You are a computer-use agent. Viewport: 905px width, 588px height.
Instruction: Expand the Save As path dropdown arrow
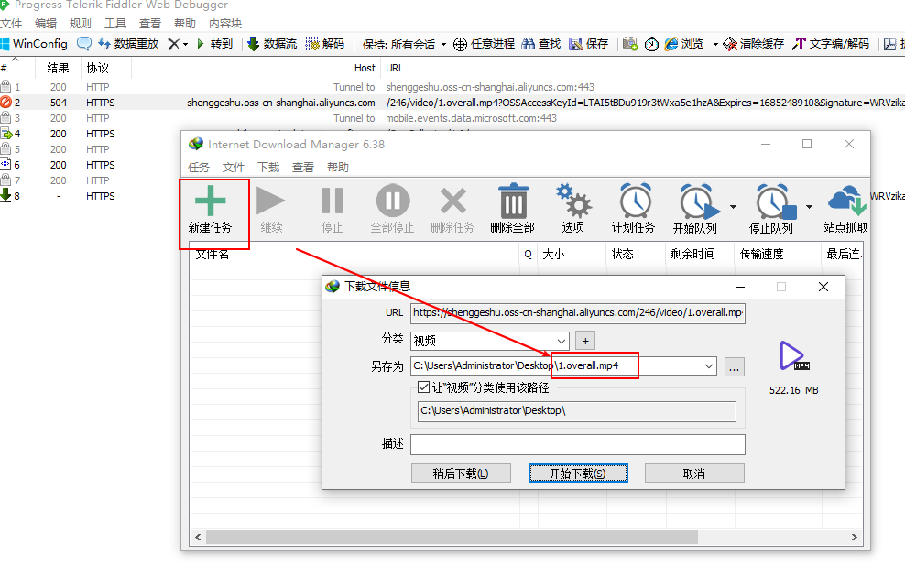(709, 365)
